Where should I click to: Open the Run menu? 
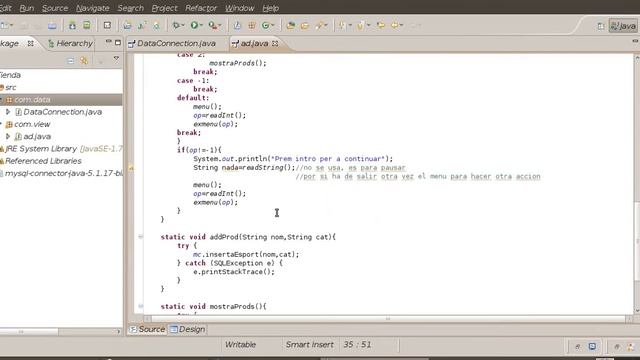point(27,8)
